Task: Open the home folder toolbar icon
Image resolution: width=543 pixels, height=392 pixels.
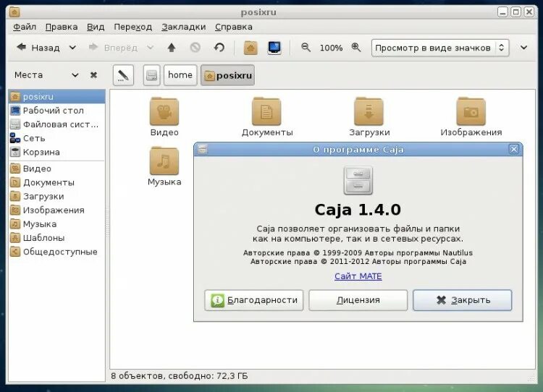Action: (251, 48)
